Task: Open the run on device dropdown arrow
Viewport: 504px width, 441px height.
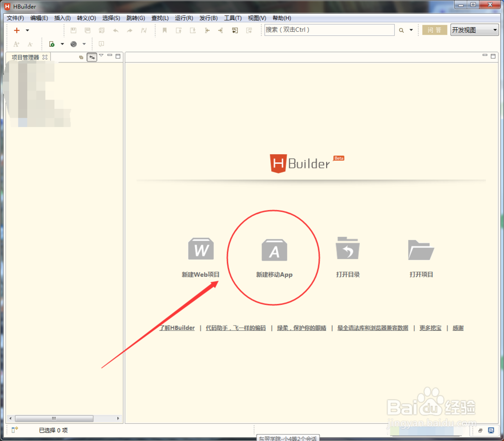Action: 62,44
